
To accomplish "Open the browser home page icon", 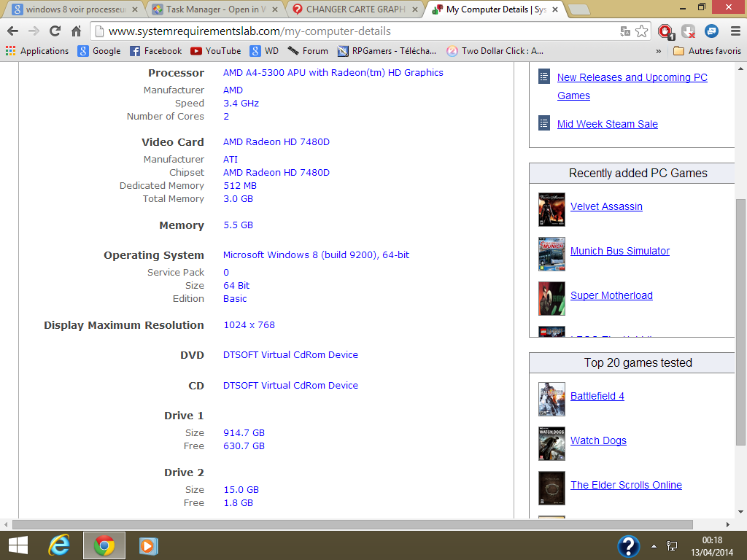I will pos(76,31).
